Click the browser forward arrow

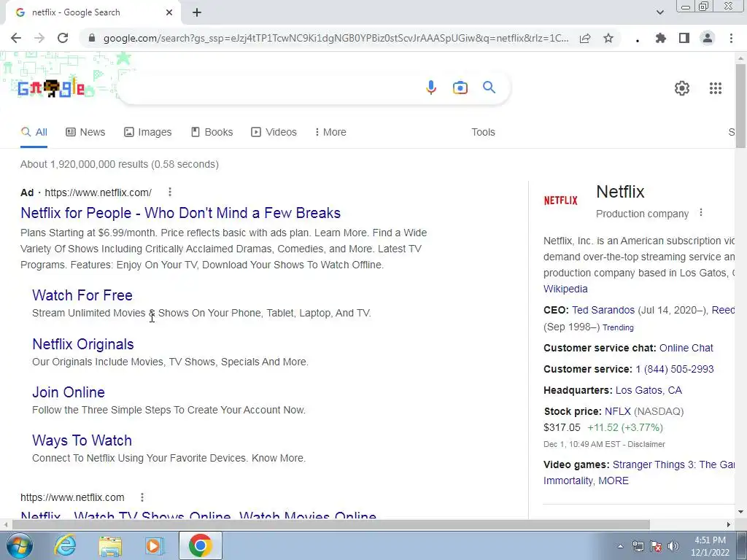[39, 38]
